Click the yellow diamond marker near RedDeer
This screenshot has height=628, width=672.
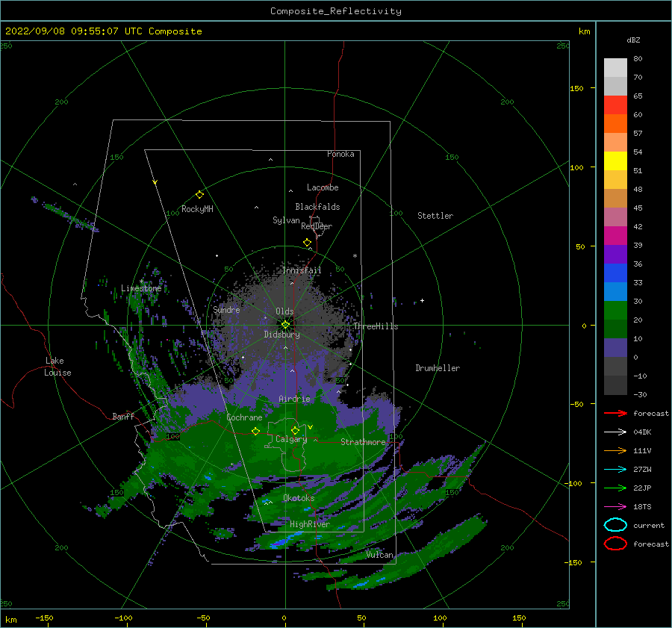tap(308, 243)
